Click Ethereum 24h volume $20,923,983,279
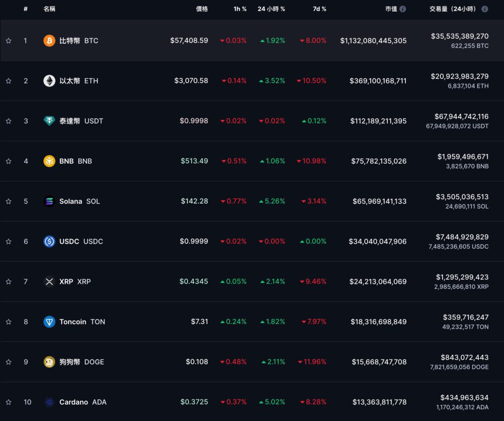The height and width of the screenshot is (421, 504). [x=460, y=76]
